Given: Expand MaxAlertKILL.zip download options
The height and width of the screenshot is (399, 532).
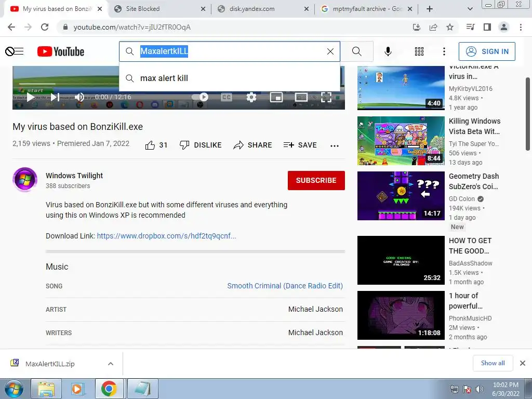Looking at the screenshot, I should (111, 364).
